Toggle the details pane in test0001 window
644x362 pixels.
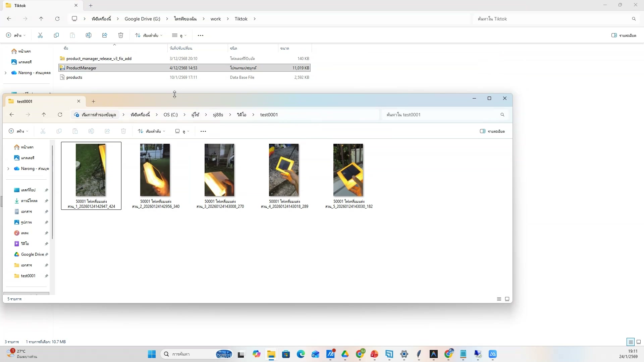pos(492,131)
